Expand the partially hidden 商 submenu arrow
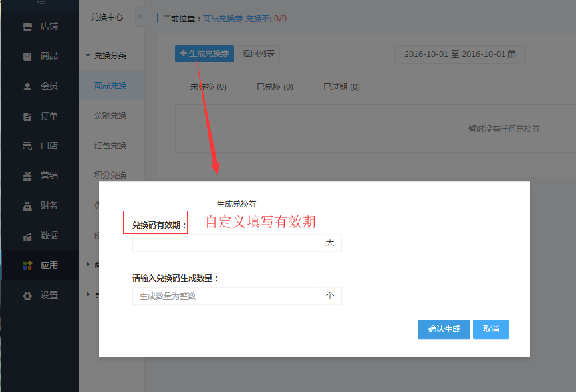This screenshot has height=392, width=576. [x=88, y=264]
